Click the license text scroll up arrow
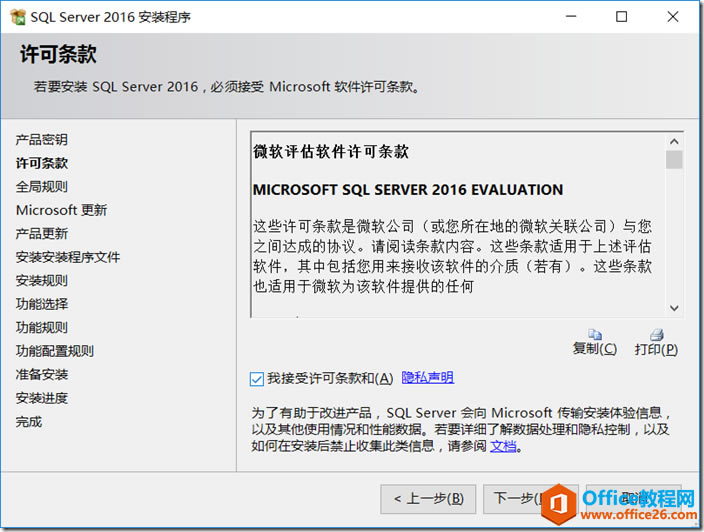Image resolution: width=704 pixels, height=532 pixels. 674,142
